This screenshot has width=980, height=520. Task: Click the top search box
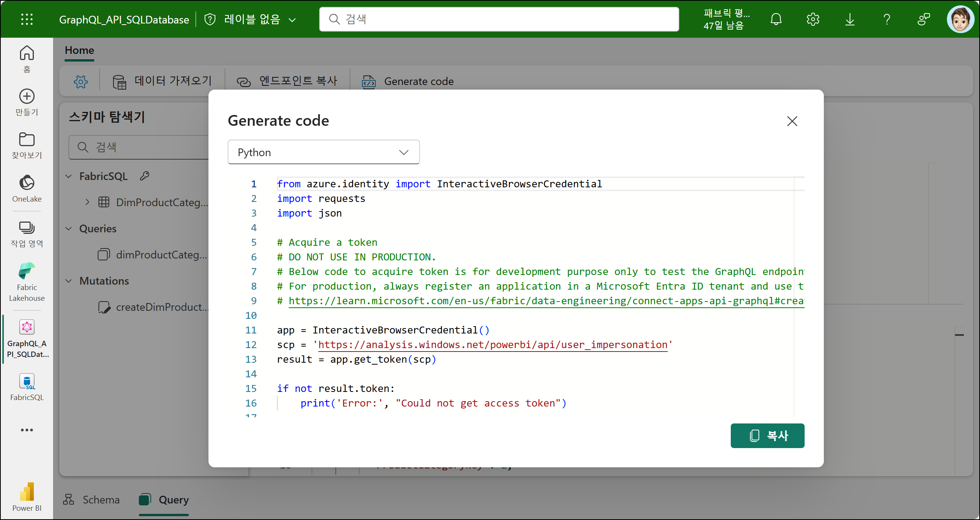pyautogui.click(x=499, y=19)
